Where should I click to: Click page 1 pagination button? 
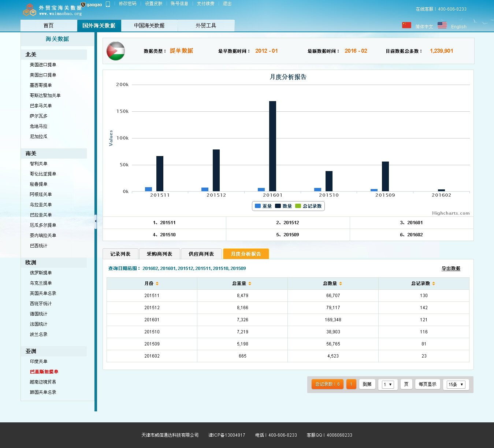pos(351,384)
